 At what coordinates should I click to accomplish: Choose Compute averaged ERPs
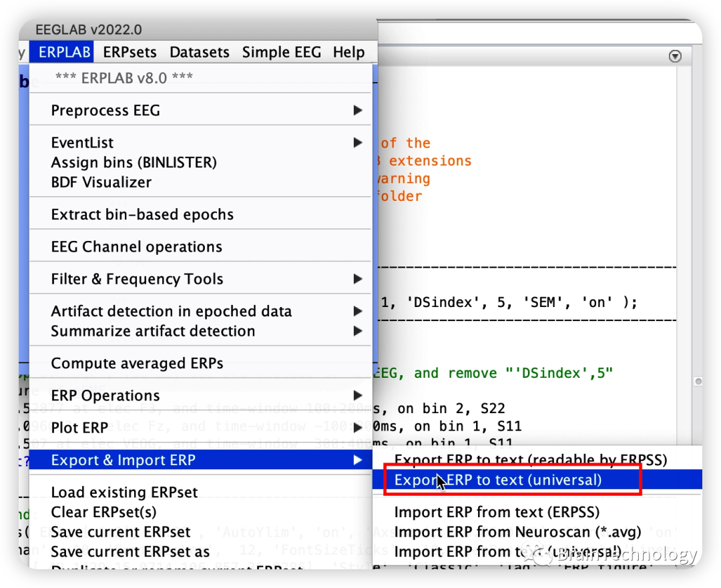tap(137, 364)
